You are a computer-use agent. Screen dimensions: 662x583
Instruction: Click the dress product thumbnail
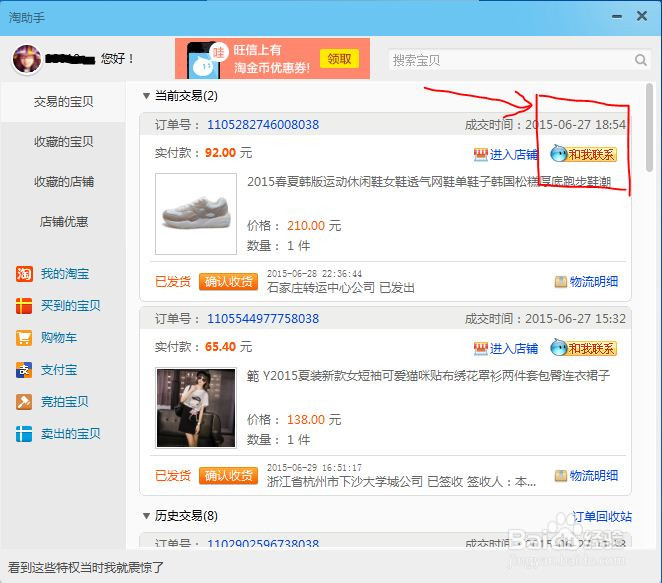196,408
